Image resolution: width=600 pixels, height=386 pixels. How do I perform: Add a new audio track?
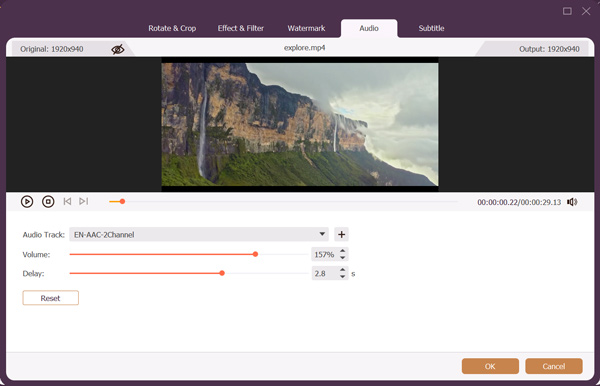pyautogui.click(x=341, y=235)
